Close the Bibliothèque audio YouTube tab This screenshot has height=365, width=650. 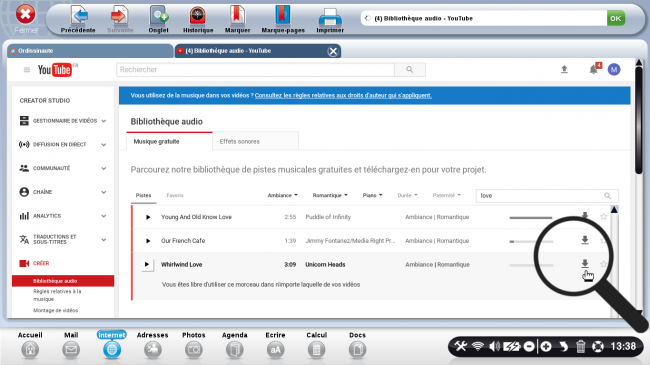click(x=332, y=51)
